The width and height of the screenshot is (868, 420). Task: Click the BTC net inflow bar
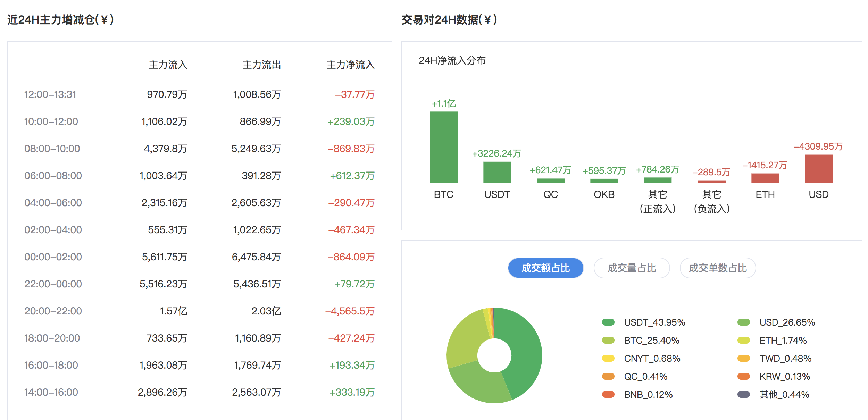[444, 148]
